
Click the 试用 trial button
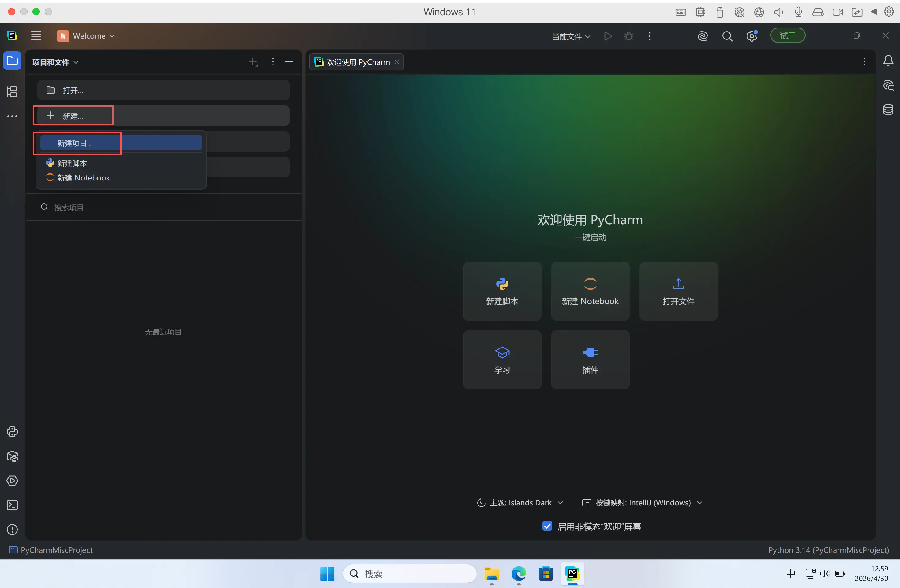pos(788,36)
